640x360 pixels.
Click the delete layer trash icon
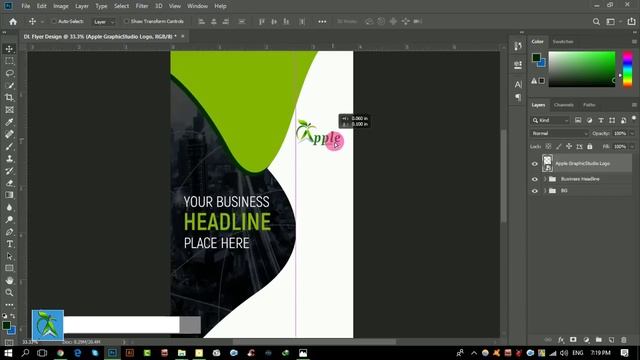coord(624,340)
